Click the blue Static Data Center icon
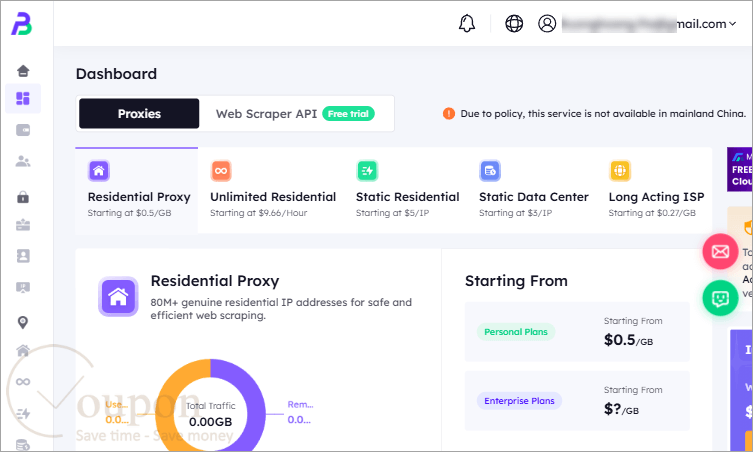The height and width of the screenshot is (452, 753). click(490, 171)
